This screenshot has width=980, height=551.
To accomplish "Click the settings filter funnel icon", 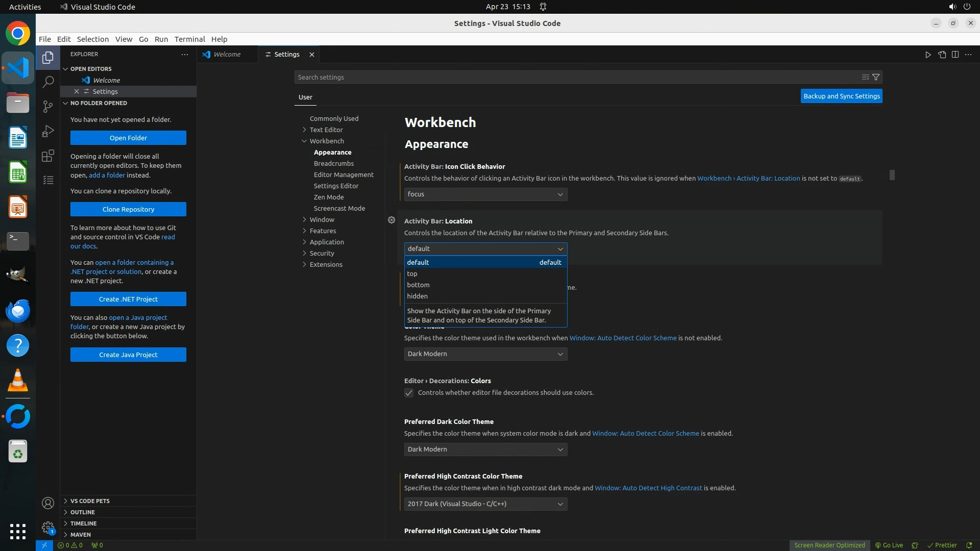I will (x=876, y=77).
